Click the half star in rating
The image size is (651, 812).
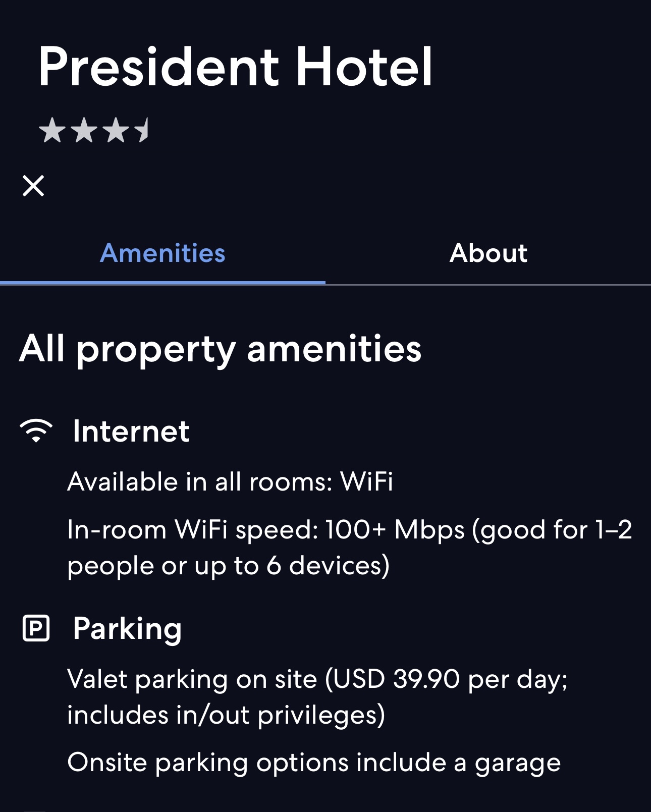pyautogui.click(x=143, y=130)
